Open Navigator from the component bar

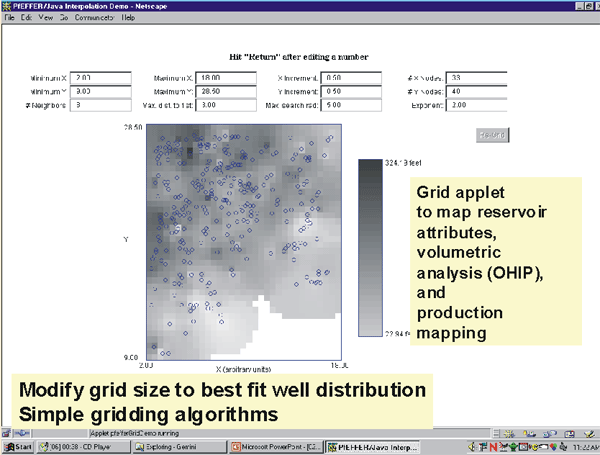tap(509, 434)
